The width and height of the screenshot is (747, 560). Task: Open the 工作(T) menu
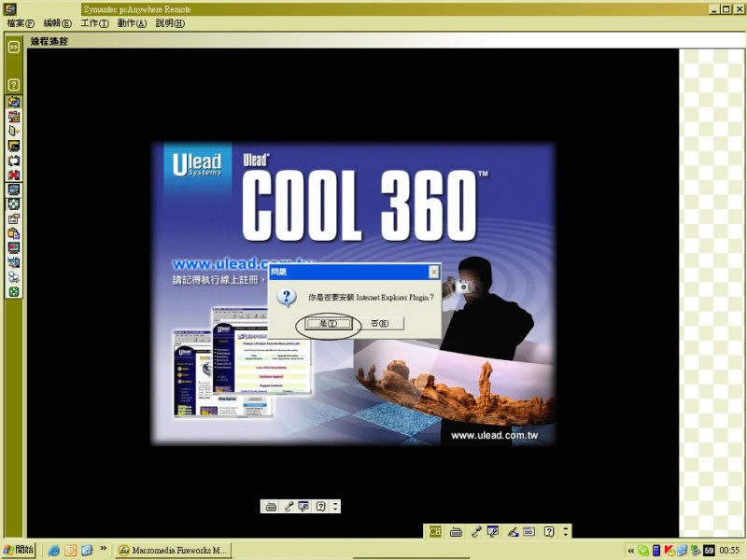pyautogui.click(x=95, y=23)
